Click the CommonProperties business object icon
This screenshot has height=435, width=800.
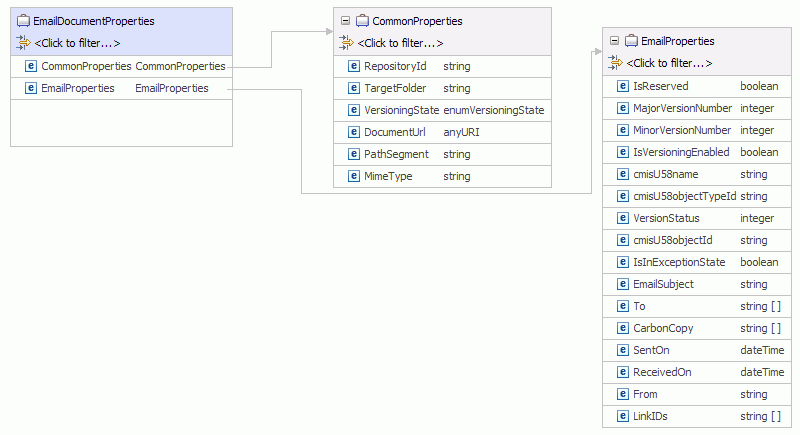point(362,21)
